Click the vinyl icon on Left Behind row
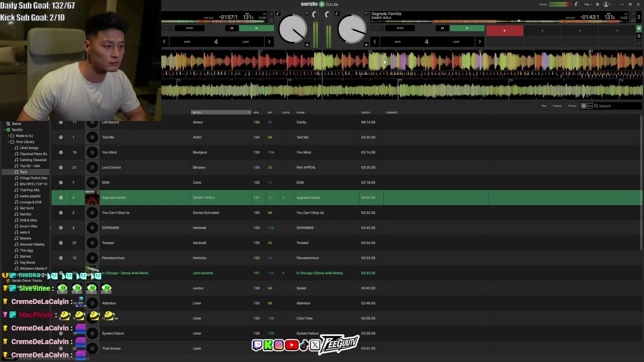The height and width of the screenshot is (362, 644). [x=92, y=122]
